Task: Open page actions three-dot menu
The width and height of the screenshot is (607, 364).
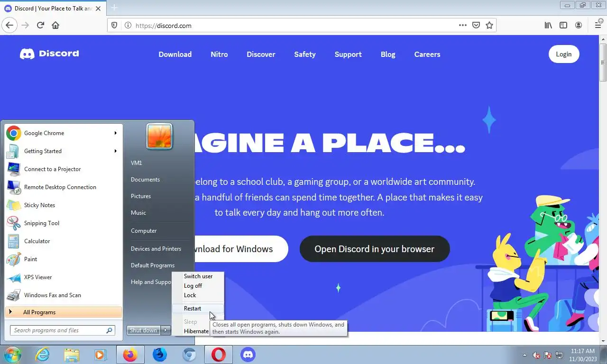Action: (463, 25)
